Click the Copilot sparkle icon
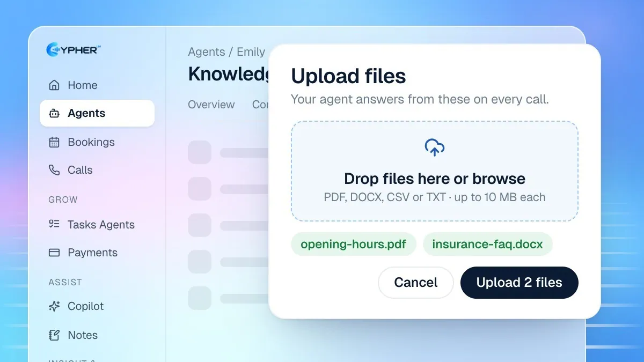Viewport: 644px width, 362px height. click(54, 306)
